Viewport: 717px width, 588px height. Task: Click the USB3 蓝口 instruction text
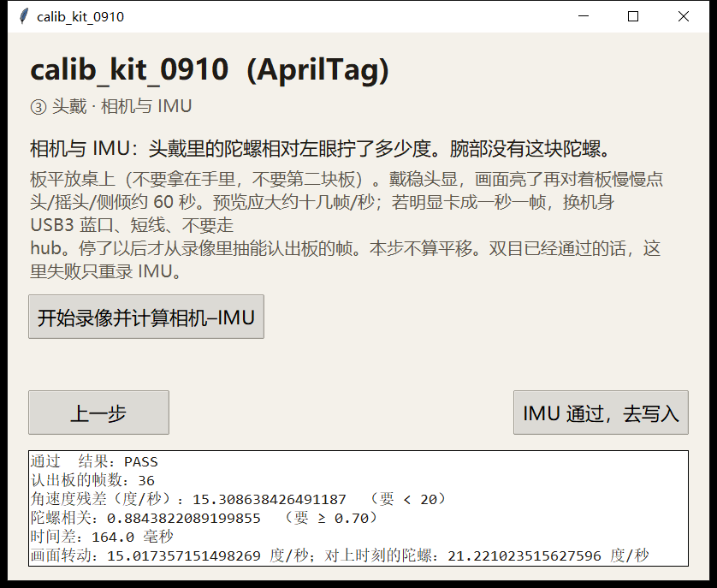[132, 225]
